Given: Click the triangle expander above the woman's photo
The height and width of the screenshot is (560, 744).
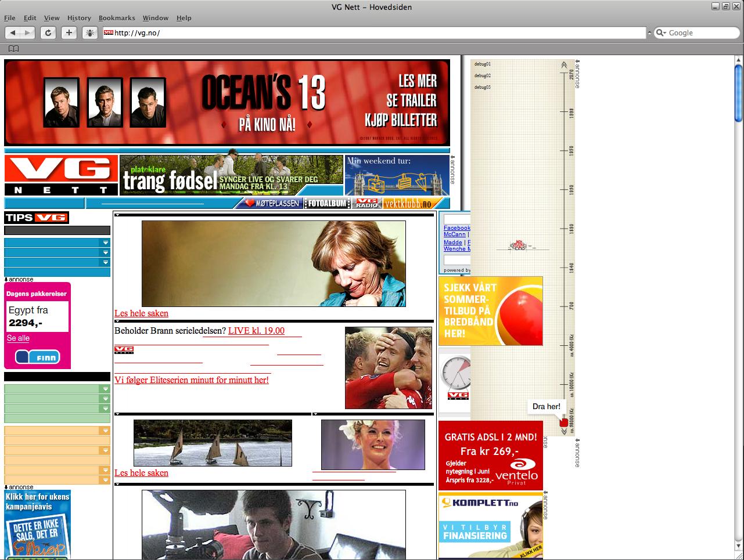Looking at the screenshot, I should click(x=117, y=215).
